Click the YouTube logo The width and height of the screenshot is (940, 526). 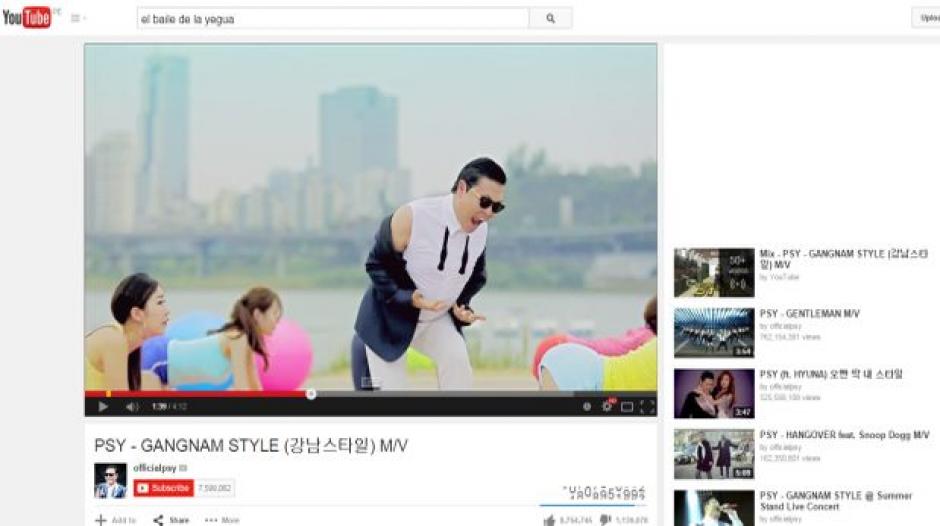pos(28,17)
